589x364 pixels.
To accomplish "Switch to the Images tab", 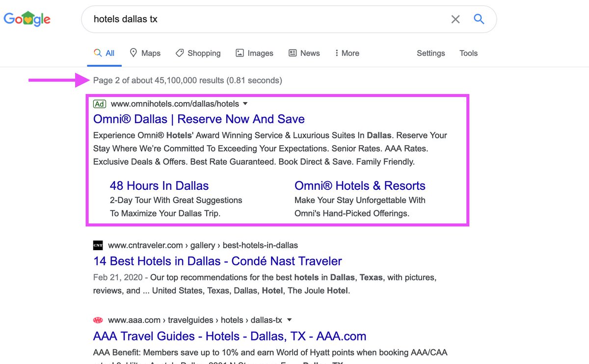I will coord(254,53).
